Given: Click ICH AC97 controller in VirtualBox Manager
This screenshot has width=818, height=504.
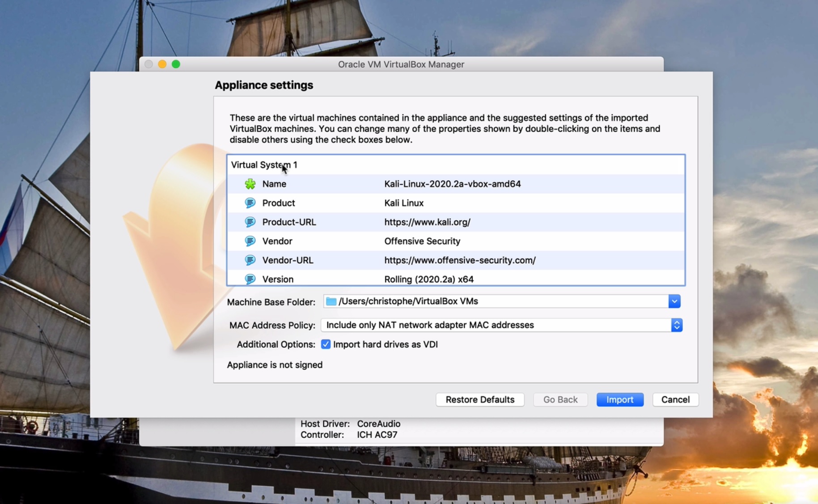Looking at the screenshot, I should 377,435.
